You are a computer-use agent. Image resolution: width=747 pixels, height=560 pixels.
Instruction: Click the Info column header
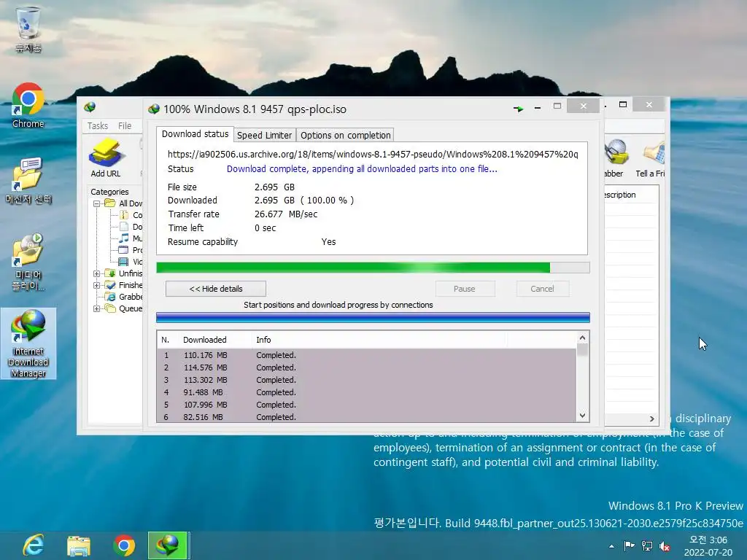[379, 340]
